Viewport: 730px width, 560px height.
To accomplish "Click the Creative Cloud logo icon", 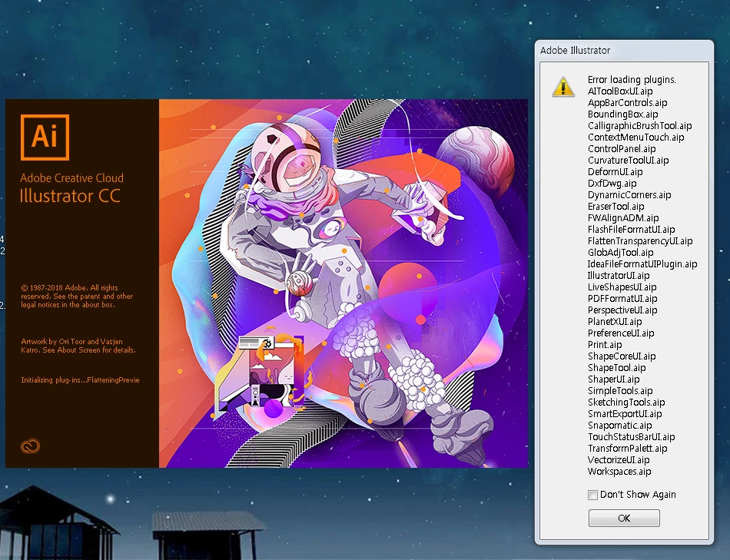I will pyautogui.click(x=30, y=446).
